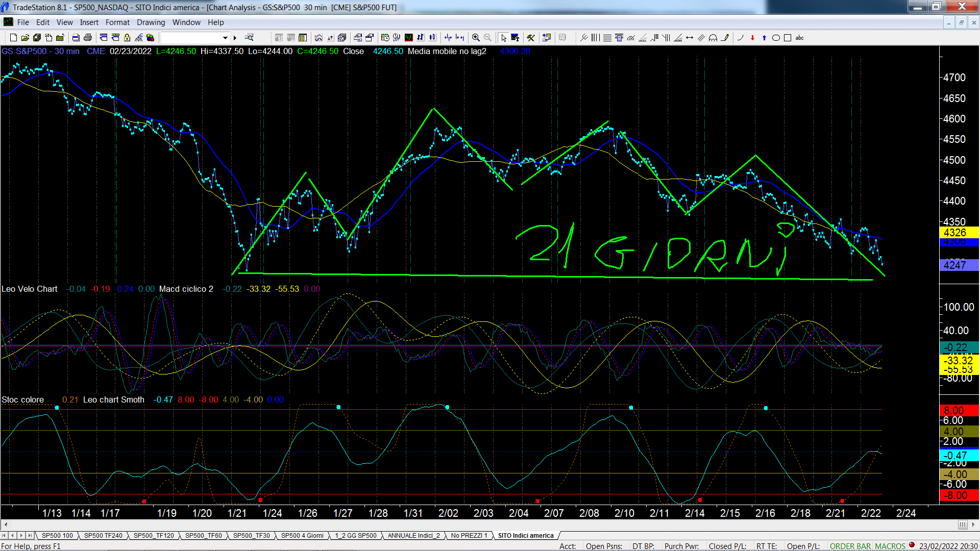980x551 pixels.
Task: Select the horizontal lines drawing tool
Action: point(607,37)
